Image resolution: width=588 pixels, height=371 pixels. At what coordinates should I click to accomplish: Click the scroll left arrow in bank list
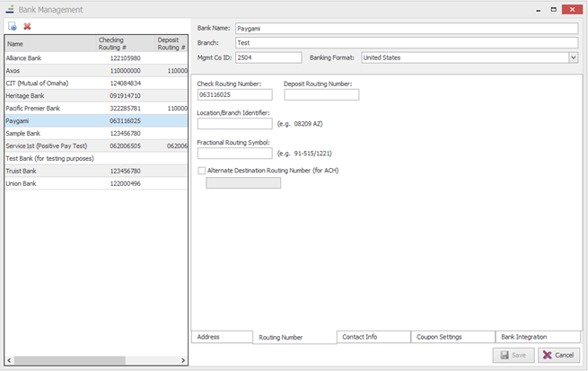pos(9,360)
